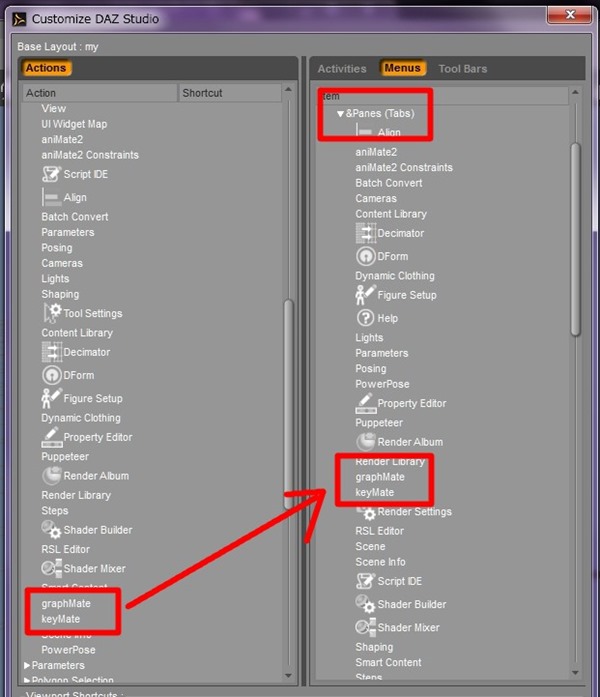This screenshot has width=600, height=697.
Task: Click the Action column header
Action: 100,93
